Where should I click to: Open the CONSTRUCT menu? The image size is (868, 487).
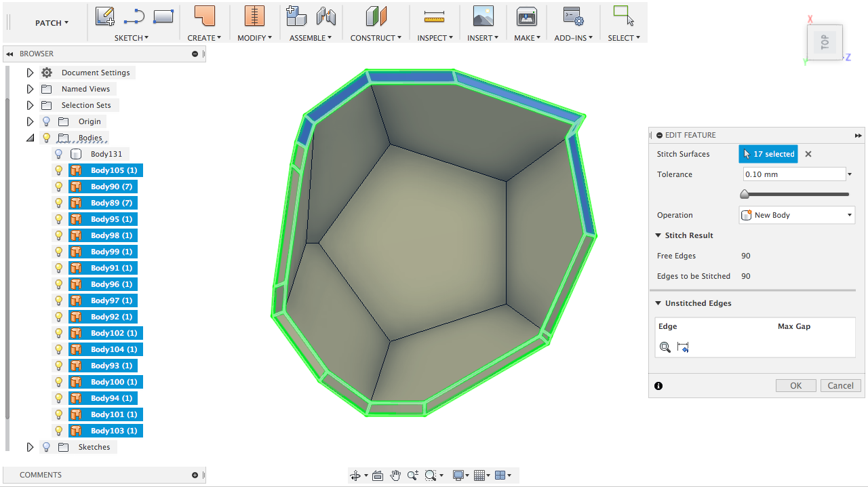pos(376,38)
